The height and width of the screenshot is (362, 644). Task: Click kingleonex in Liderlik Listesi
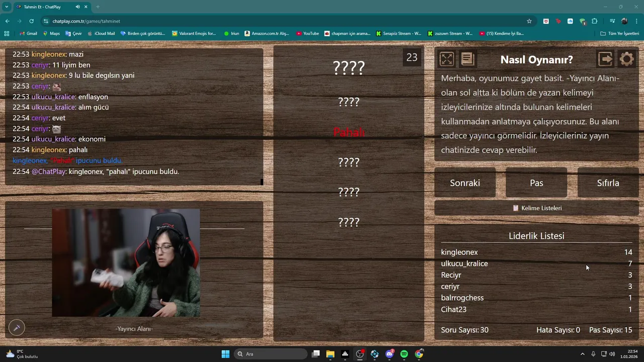(x=459, y=252)
